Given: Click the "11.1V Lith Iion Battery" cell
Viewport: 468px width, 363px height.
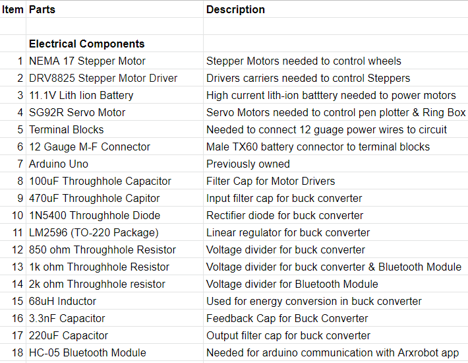Looking at the screenshot, I should point(115,95).
